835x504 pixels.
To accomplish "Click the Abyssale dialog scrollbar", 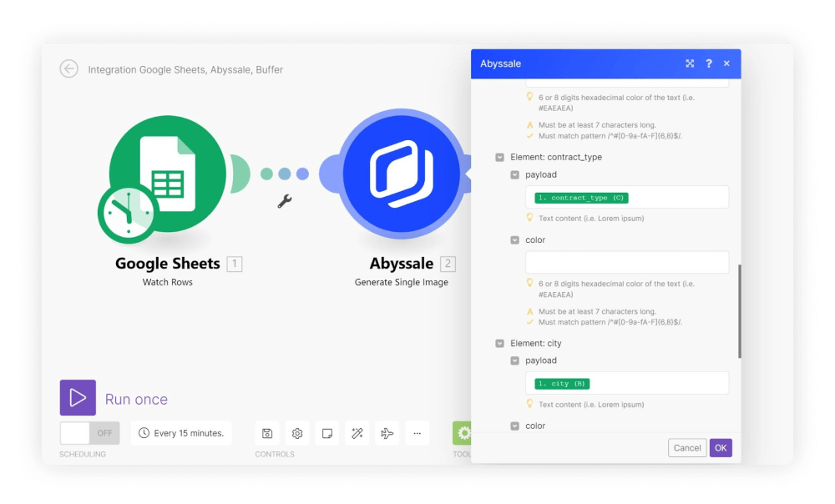I will [x=739, y=311].
